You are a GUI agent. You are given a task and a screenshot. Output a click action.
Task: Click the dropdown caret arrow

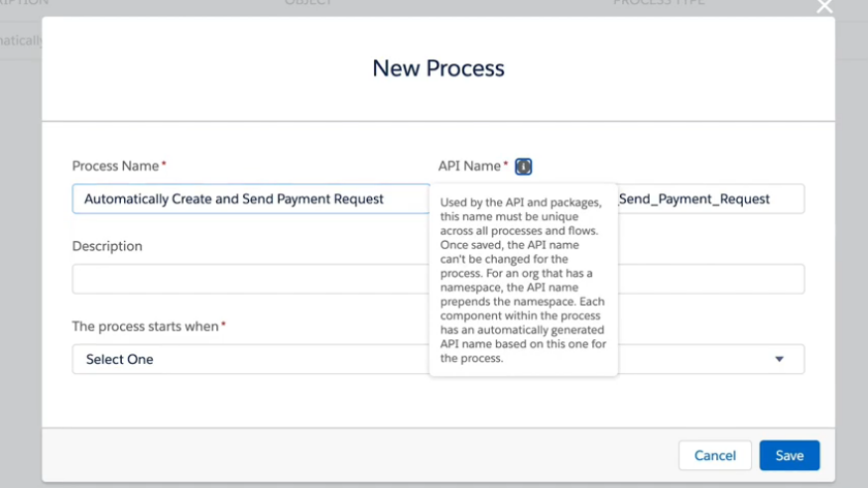point(779,359)
